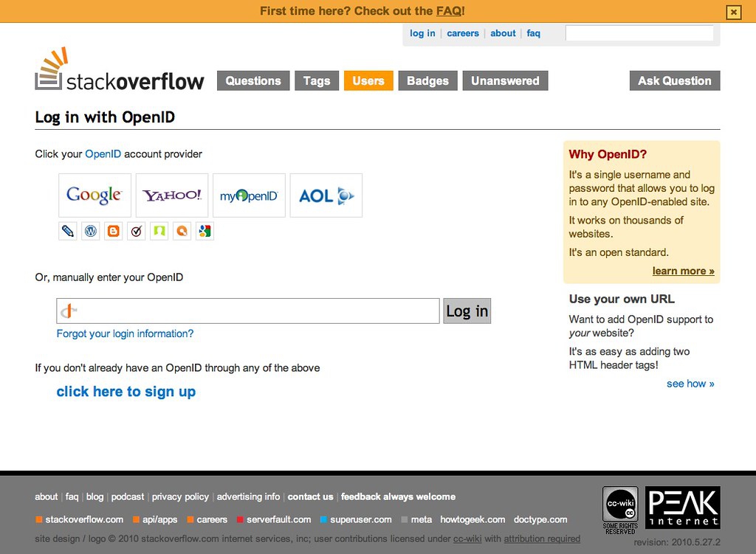Go to the Badges tab

427,81
